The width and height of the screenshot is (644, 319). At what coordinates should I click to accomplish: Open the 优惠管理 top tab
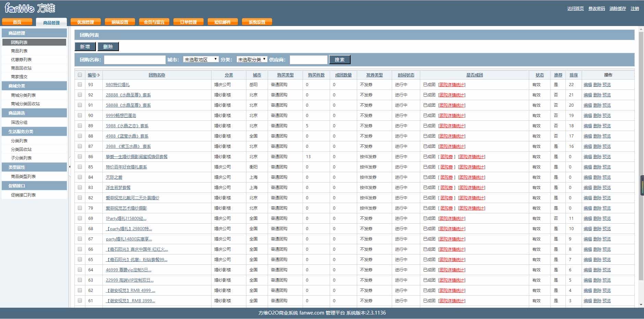tap(86, 22)
